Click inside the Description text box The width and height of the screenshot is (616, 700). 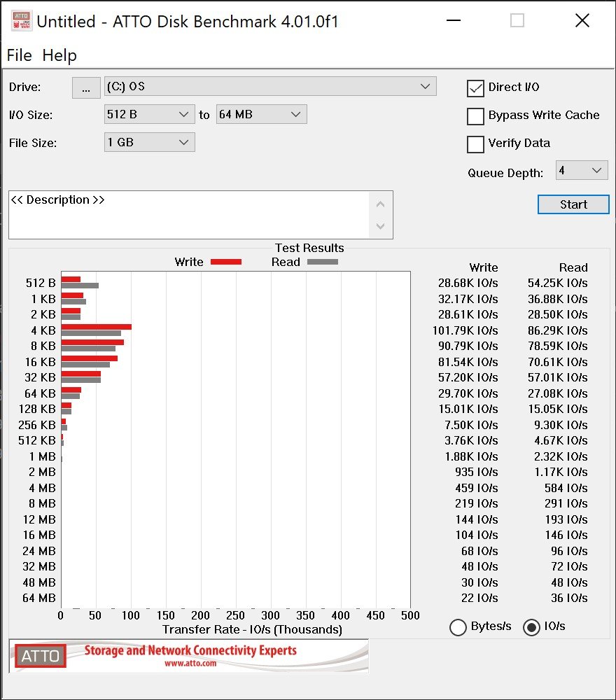pyautogui.click(x=189, y=215)
